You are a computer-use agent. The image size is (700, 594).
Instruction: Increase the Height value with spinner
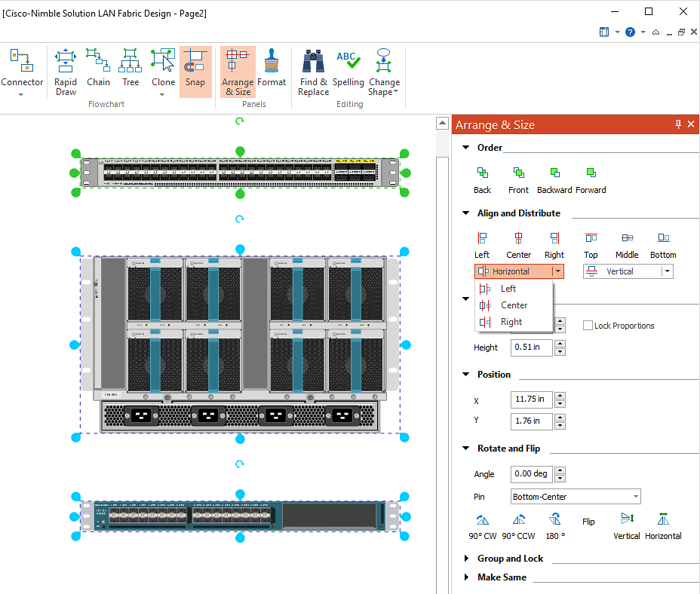coord(560,344)
